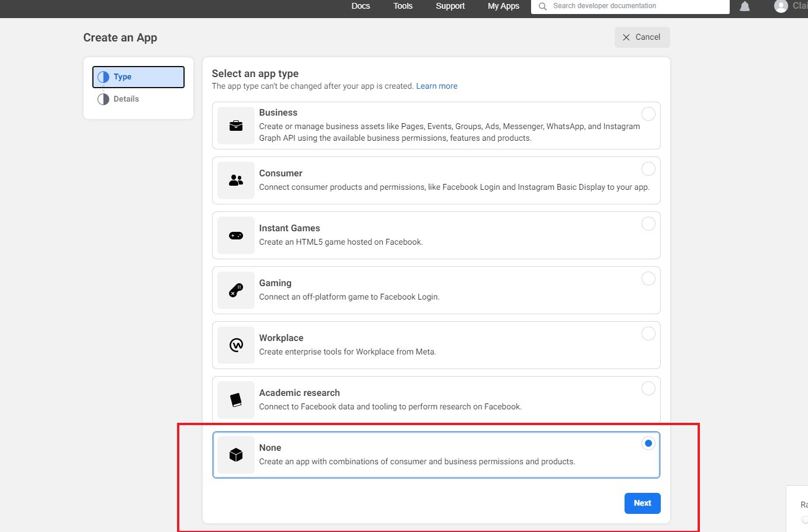Click the Academic research title text
Viewport: 808px width, 532px height.
pos(299,393)
